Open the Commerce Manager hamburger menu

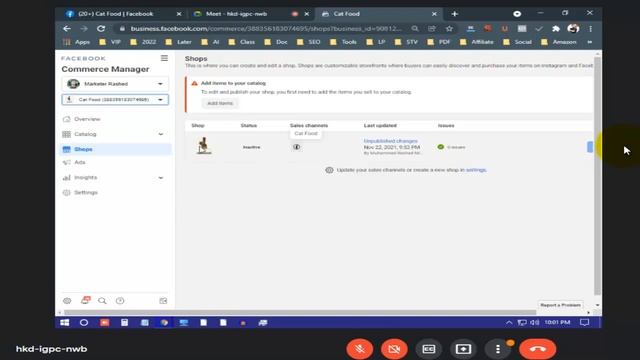pos(164,58)
